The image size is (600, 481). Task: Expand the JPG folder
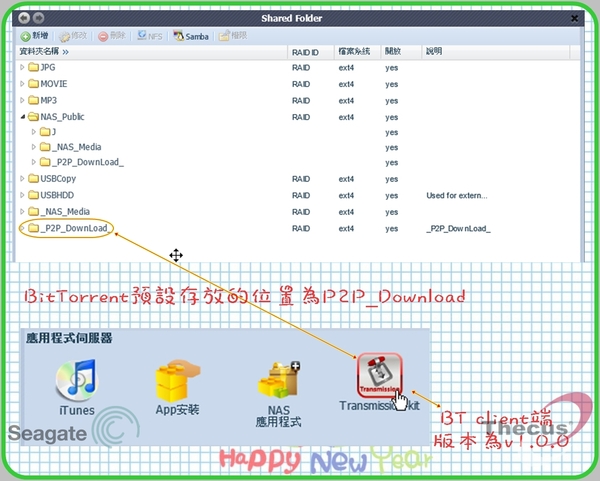22,67
